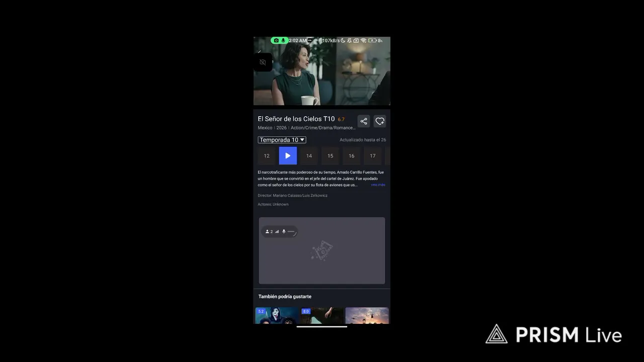The image size is (644, 362).
Task: Tap the camera-off overlay icon
Action: coord(263,62)
